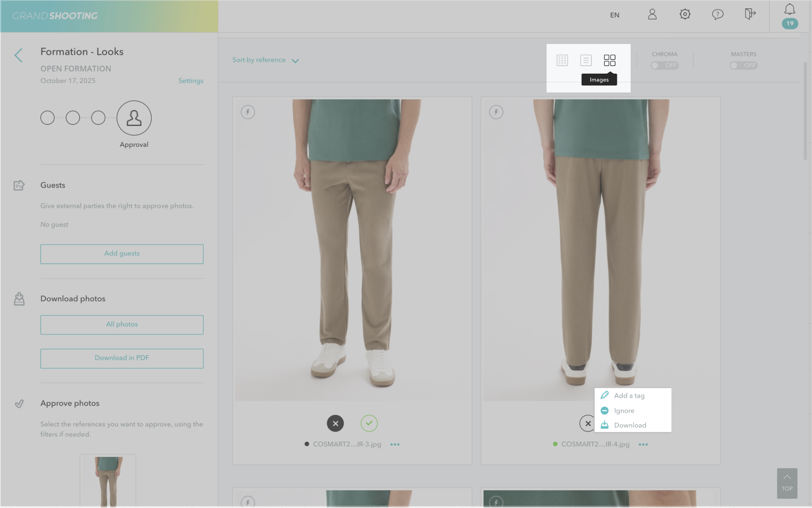
Task: Select the small table view icon
Action: click(562, 60)
